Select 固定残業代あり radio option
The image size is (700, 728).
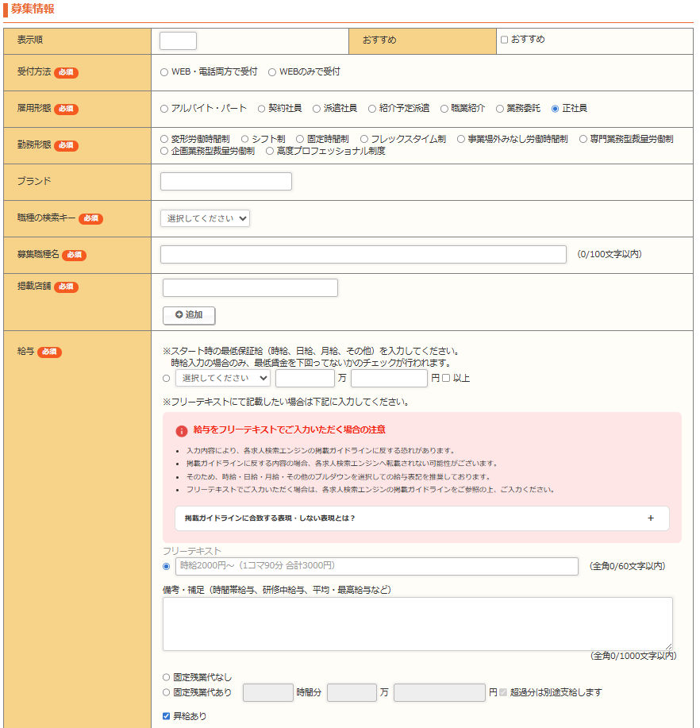(x=166, y=692)
